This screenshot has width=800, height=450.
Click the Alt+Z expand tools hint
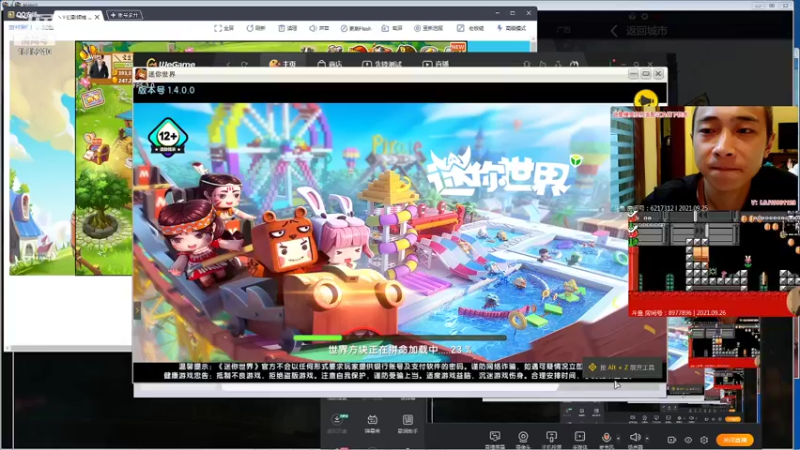[x=623, y=367]
